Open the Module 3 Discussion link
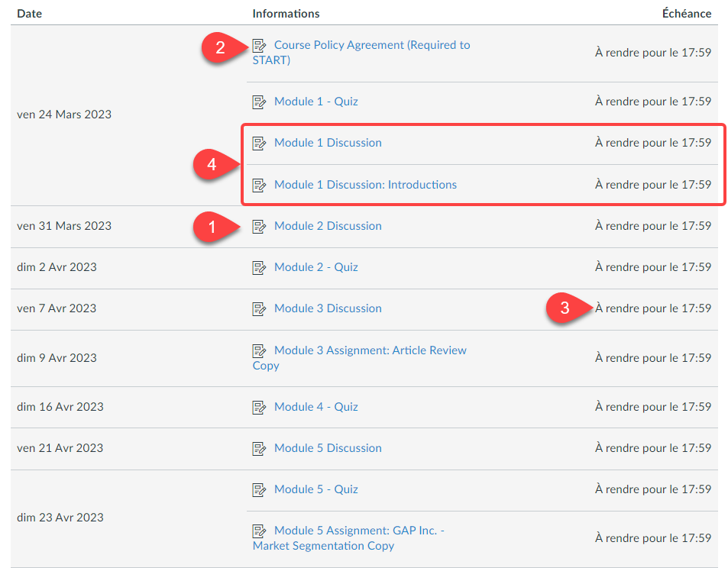The image size is (728, 568). click(328, 308)
